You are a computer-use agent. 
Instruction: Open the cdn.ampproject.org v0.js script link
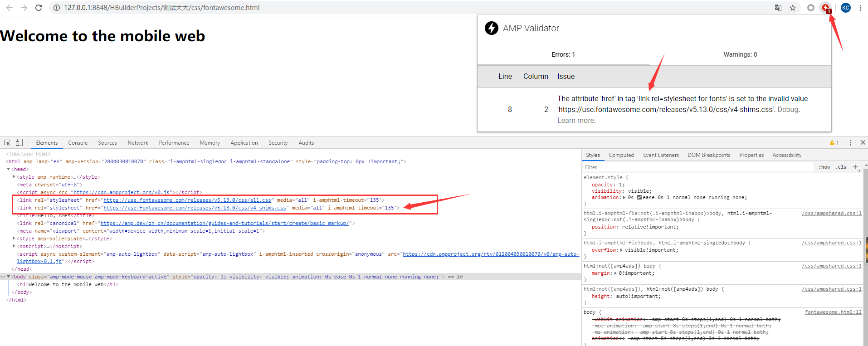point(122,192)
